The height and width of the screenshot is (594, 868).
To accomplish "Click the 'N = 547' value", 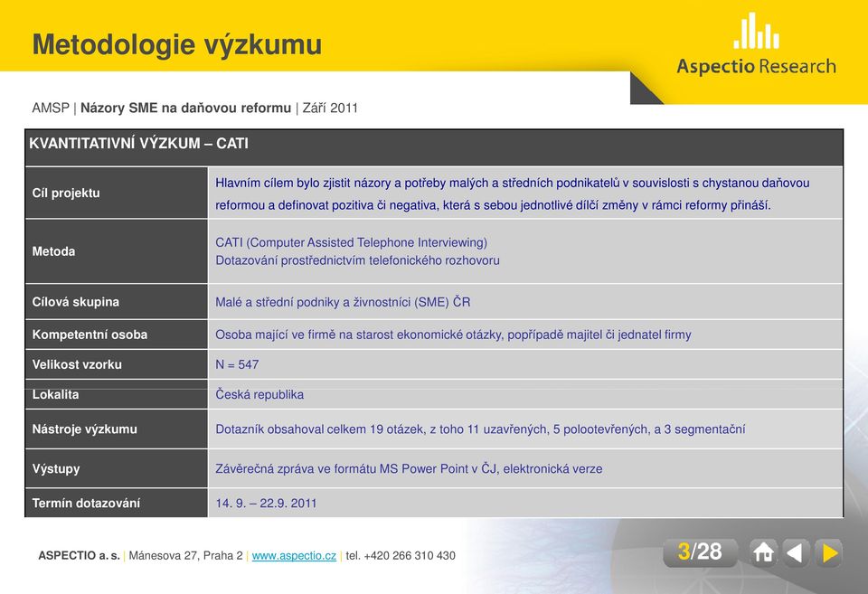I will pos(237,364).
